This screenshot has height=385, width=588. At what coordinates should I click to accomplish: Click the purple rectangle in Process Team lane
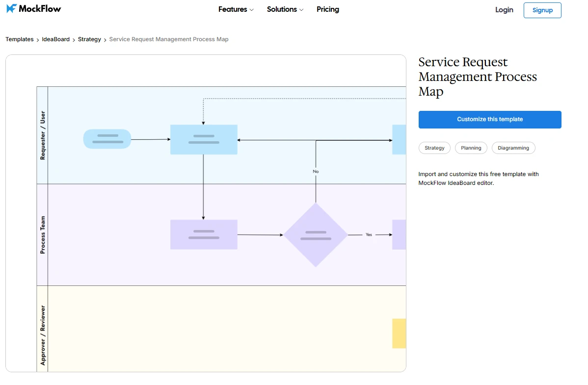tap(204, 234)
